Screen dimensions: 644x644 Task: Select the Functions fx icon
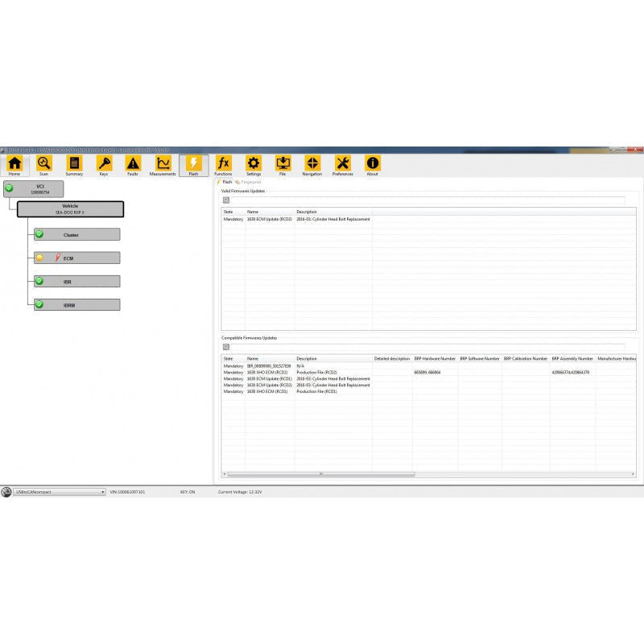click(223, 163)
